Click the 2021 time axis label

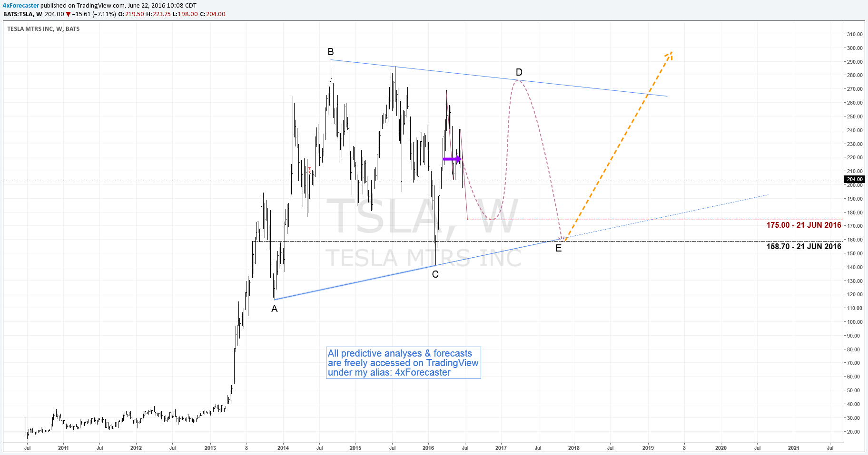tap(794, 448)
